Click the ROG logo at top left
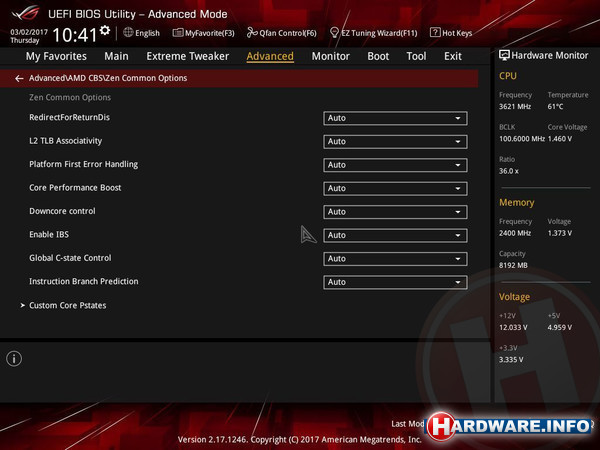The image size is (600, 450). 25,13
